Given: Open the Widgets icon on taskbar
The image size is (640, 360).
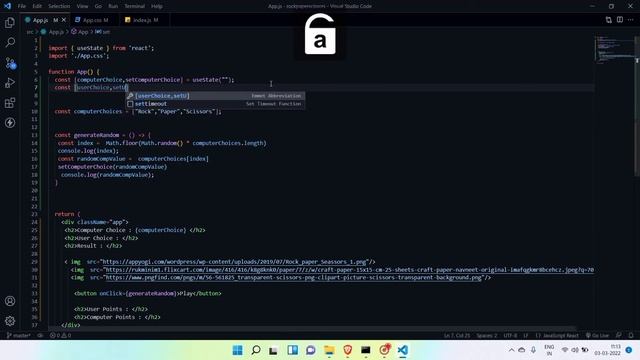Looking at the screenshot, I should 292,350.
